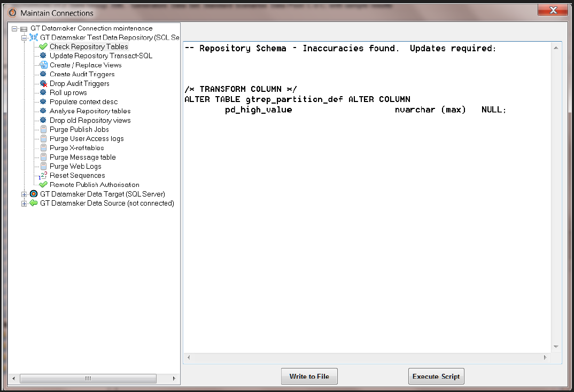The height and width of the screenshot is (392, 574).
Task: Open Remote Publish Authorisation
Action: pyautogui.click(x=95, y=185)
